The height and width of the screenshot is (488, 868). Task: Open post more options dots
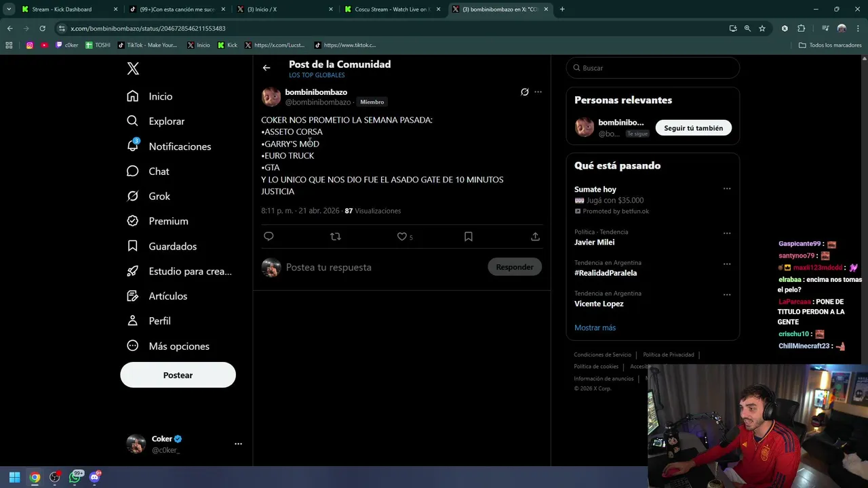pos(538,92)
